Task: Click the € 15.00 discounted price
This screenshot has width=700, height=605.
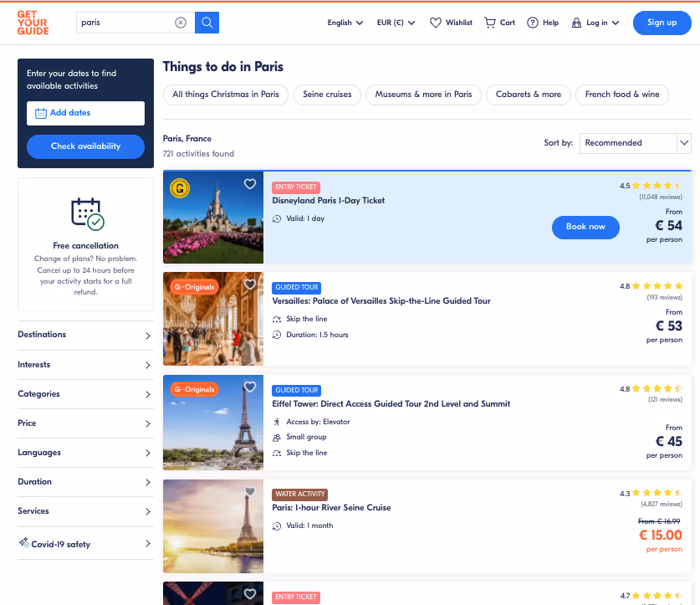Action: [660, 536]
